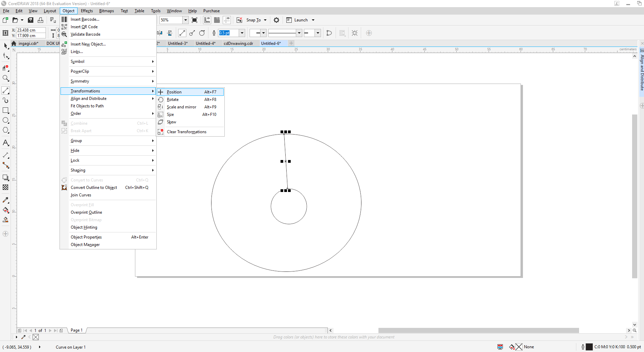Click the Print icon

pos(40,20)
